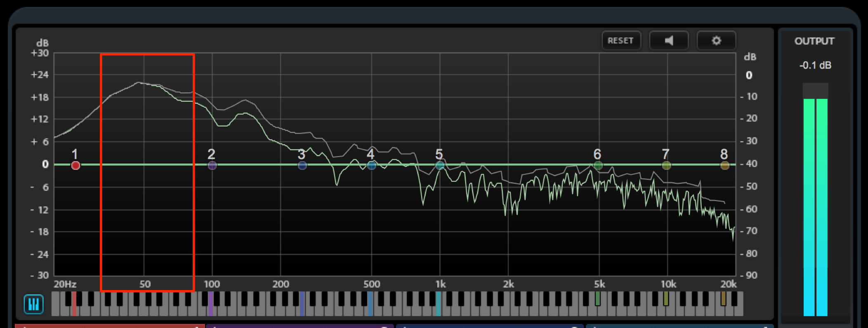Select EQ band 8 orange node
The image size is (868, 328).
(x=725, y=166)
